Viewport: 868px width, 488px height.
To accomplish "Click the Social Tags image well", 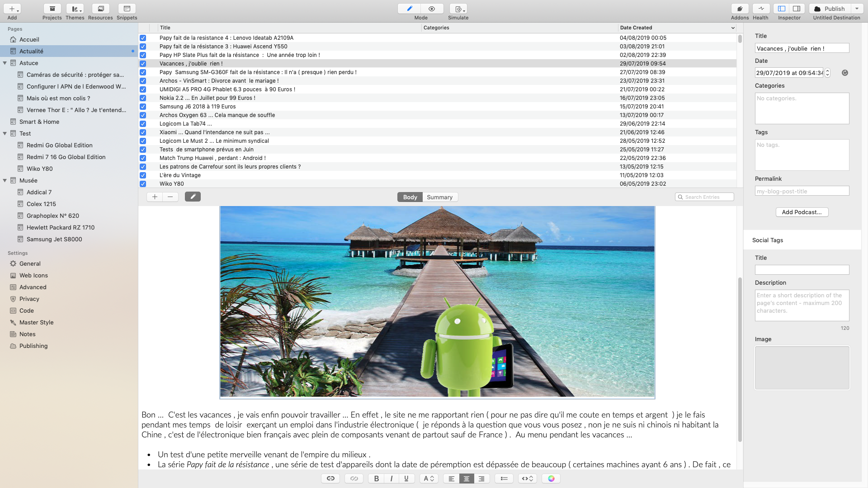I will (802, 368).
